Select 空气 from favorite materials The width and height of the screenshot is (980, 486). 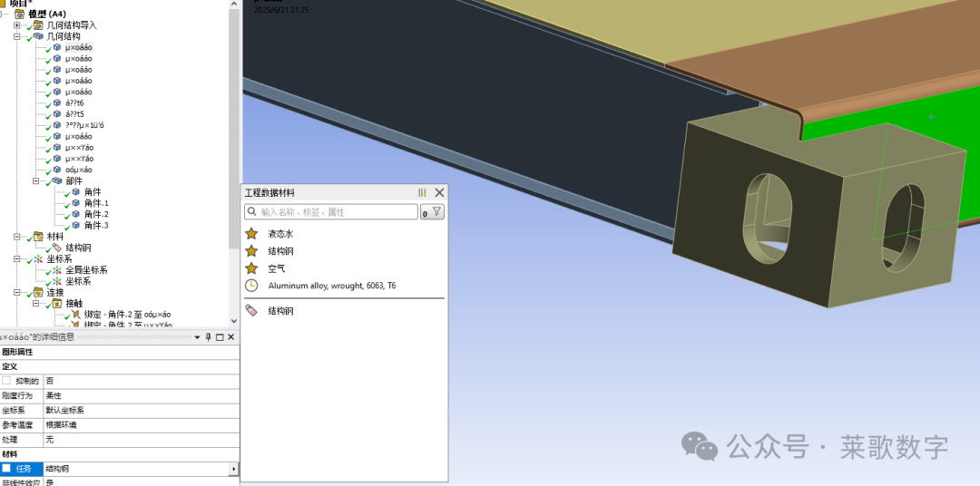coord(276,268)
